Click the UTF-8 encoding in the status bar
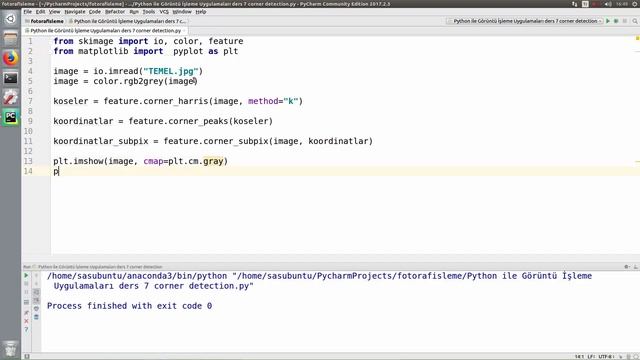Viewport: 640px width, 360px height. (x=606, y=356)
